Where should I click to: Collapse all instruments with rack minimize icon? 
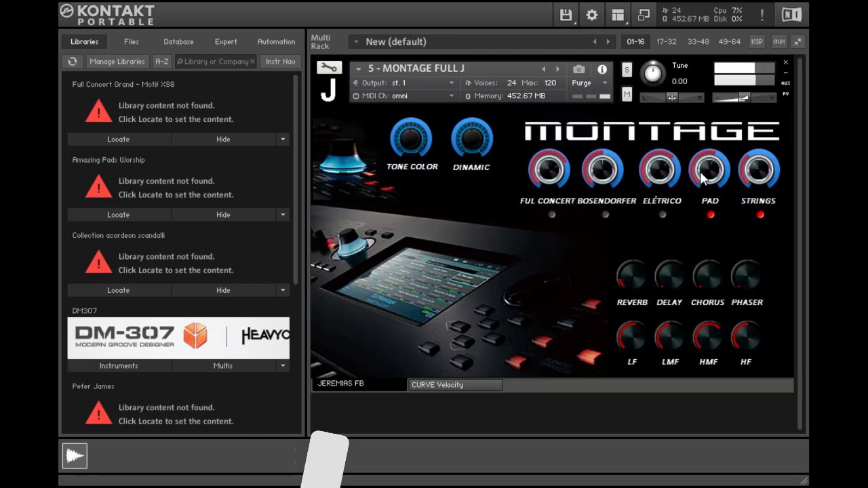pos(797,42)
